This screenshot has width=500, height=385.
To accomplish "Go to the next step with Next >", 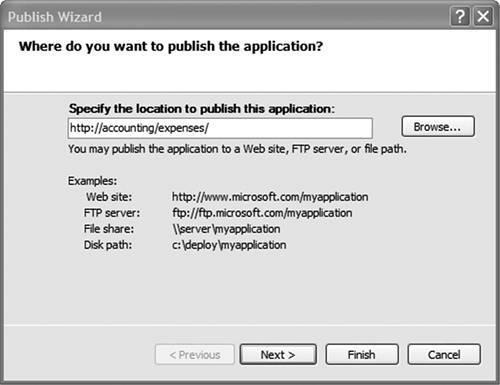I will coord(278,355).
